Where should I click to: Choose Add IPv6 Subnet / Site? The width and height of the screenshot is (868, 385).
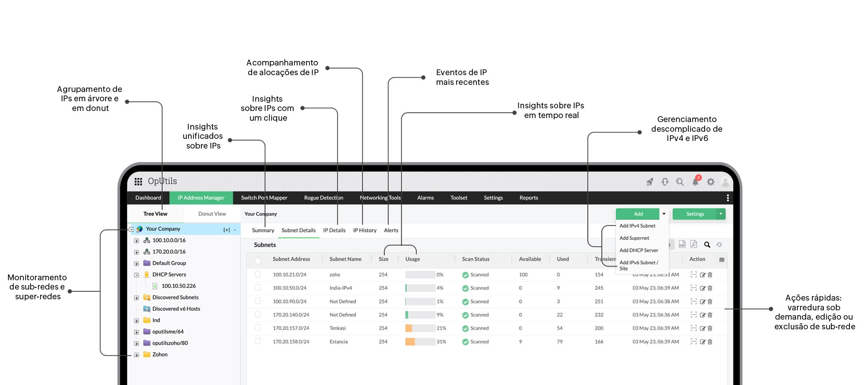[642, 265]
